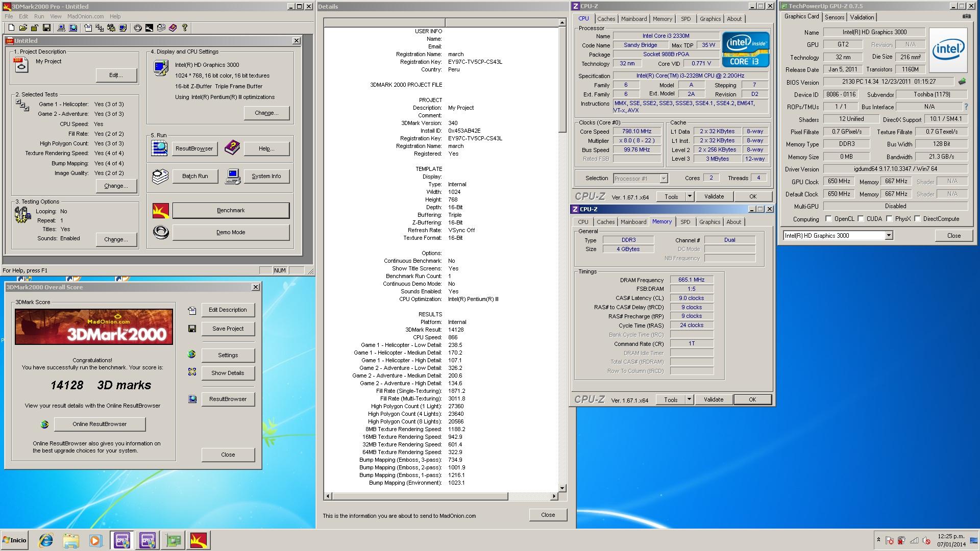Enable the DirectCompute checkbox
Viewport: 980px width, 551px height.
tap(917, 219)
